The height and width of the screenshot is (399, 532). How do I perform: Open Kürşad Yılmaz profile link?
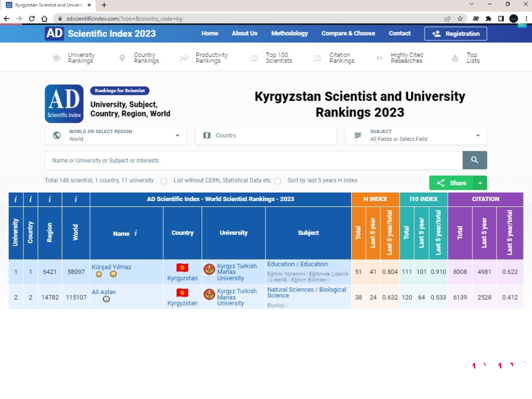click(x=111, y=267)
